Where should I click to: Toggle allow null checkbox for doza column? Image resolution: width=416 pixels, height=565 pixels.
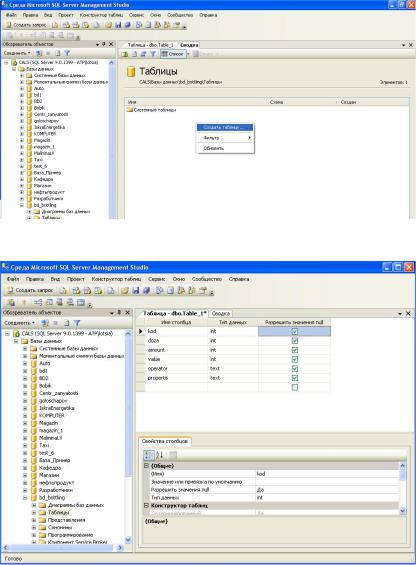(295, 341)
